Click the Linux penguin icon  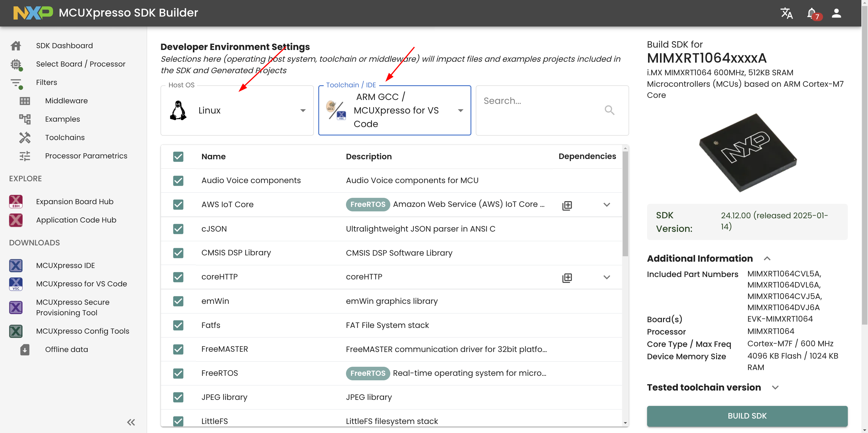[178, 110]
